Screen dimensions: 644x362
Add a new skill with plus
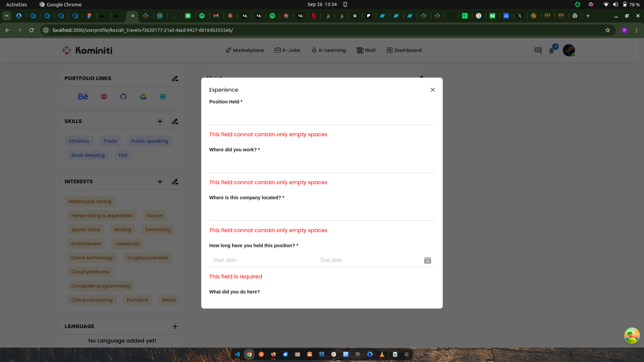point(160,121)
